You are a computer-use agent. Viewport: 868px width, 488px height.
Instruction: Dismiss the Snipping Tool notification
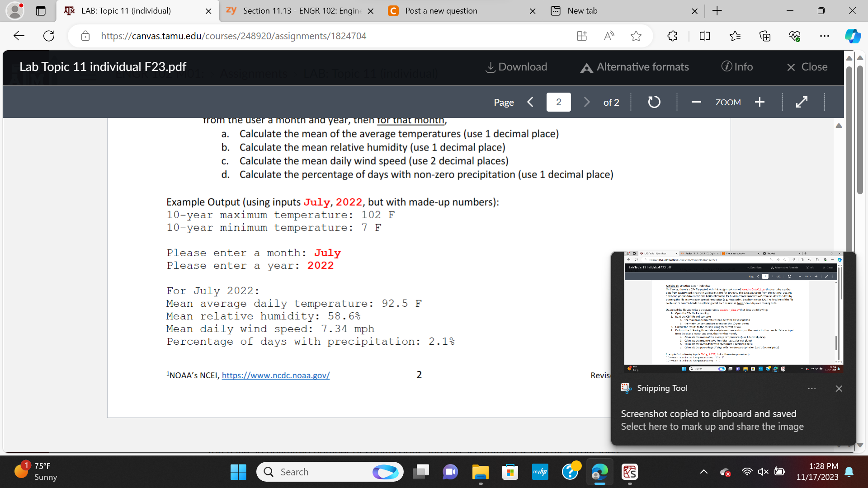click(x=839, y=389)
